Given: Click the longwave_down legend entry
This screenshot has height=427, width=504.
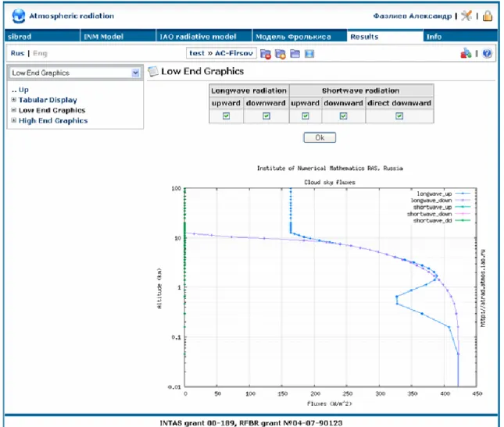Looking at the screenshot, I should click(441, 201).
